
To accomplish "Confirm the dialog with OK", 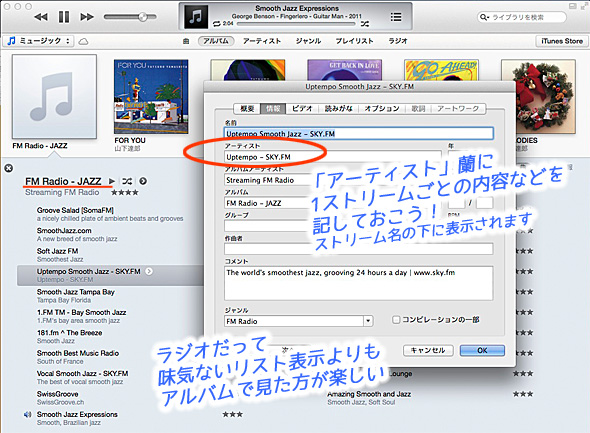I will [x=482, y=351].
